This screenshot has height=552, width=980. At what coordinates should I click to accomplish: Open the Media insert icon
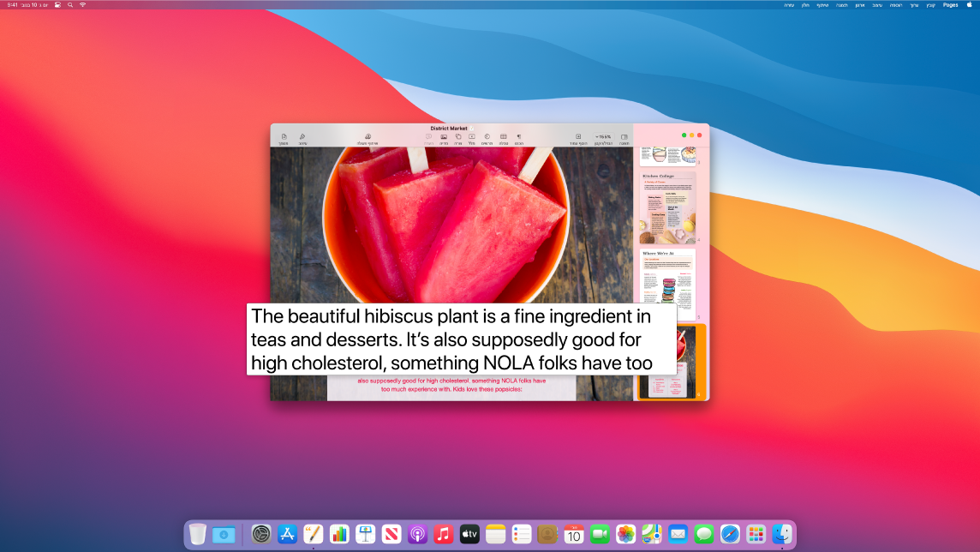pos(444,136)
